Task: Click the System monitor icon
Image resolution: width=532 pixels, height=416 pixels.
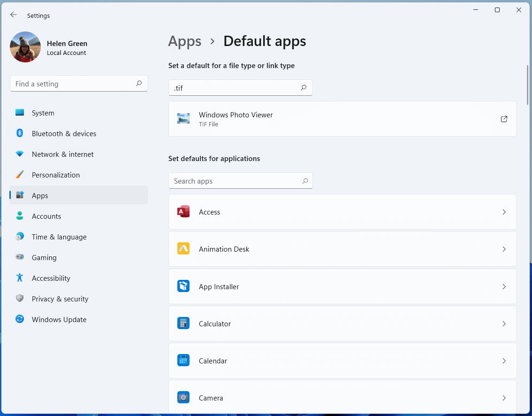Action: point(20,112)
